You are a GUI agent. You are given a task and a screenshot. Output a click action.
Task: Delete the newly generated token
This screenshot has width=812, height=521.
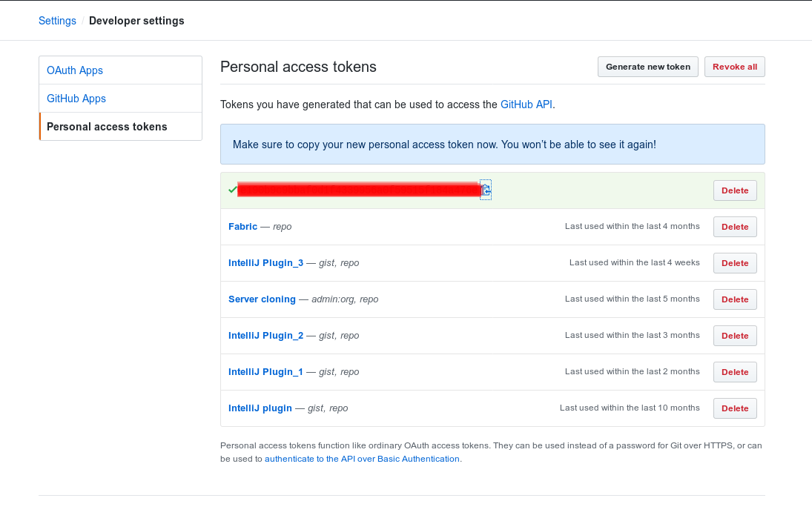coord(735,190)
